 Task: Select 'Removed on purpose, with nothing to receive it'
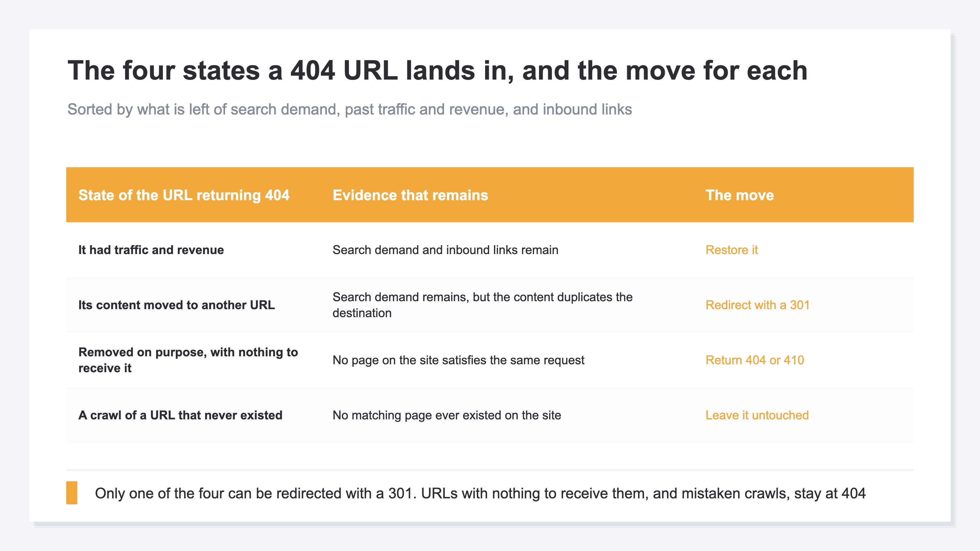[188, 360]
